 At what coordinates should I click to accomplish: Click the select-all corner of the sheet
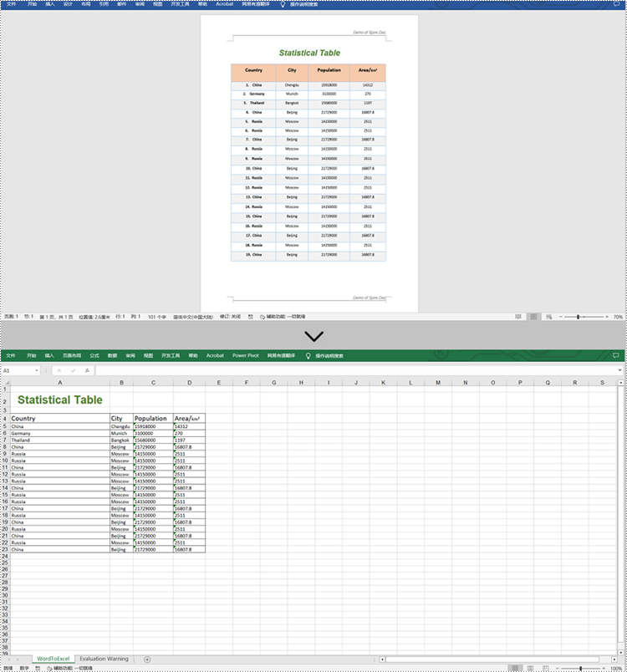[6, 382]
